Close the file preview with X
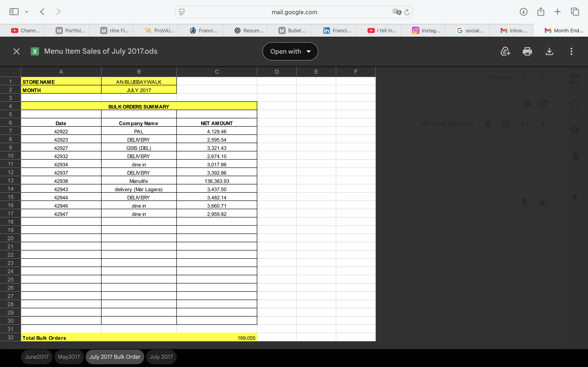588x367 pixels. click(x=16, y=51)
